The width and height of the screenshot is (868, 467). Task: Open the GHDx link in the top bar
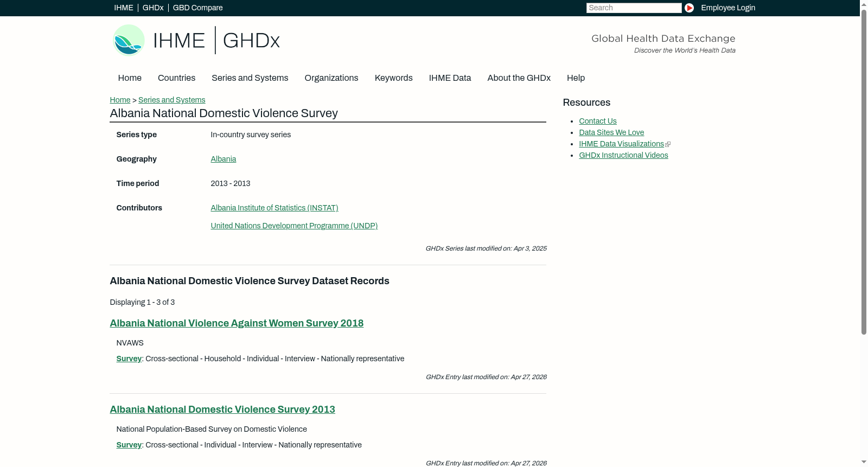click(153, 8)
